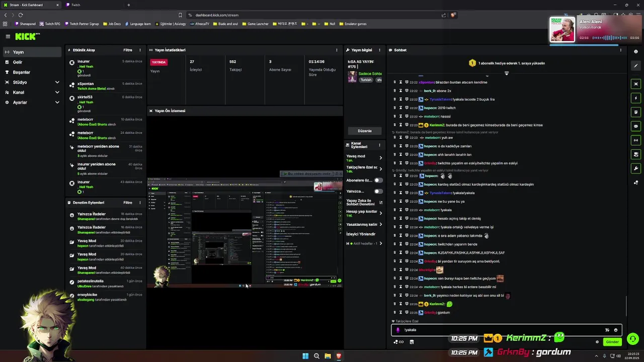Click the media player progress bar
Viewport: 644px width, 362px height.
pos(584,45)
